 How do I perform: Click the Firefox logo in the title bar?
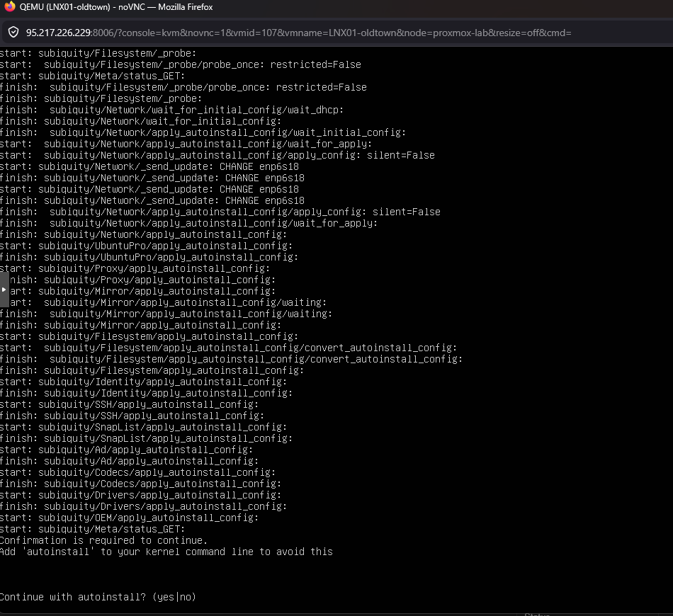(x=11, y=8)
